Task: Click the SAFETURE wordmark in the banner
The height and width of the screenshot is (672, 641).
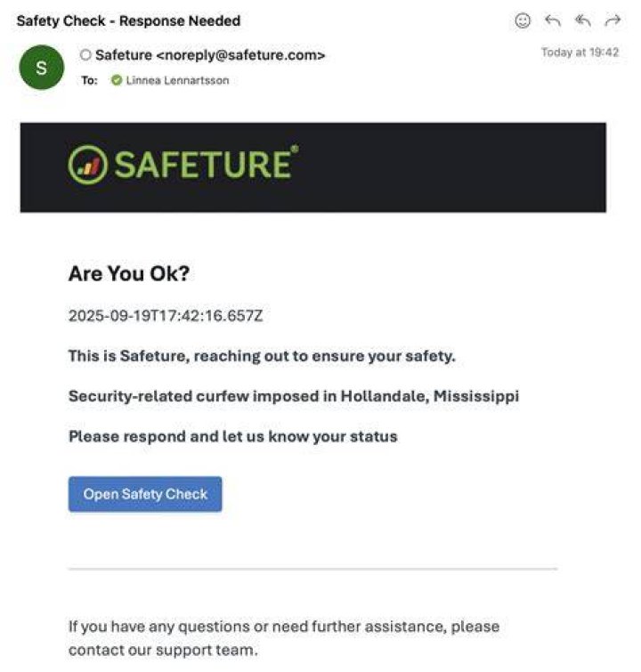Action: [x=207, y=164]
